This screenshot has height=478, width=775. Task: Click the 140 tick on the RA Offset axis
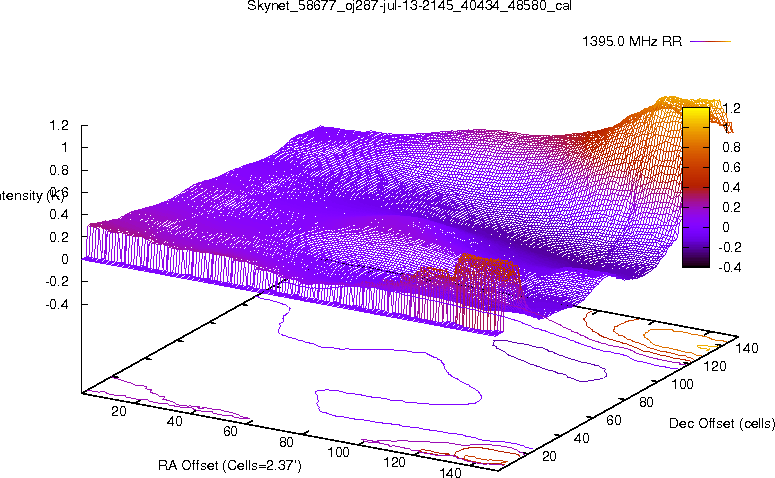click(x=450, y=473)
